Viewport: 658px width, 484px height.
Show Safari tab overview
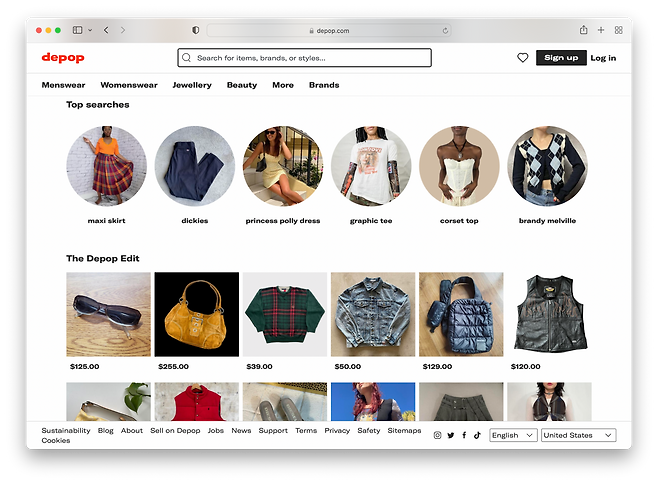(619, 30)
